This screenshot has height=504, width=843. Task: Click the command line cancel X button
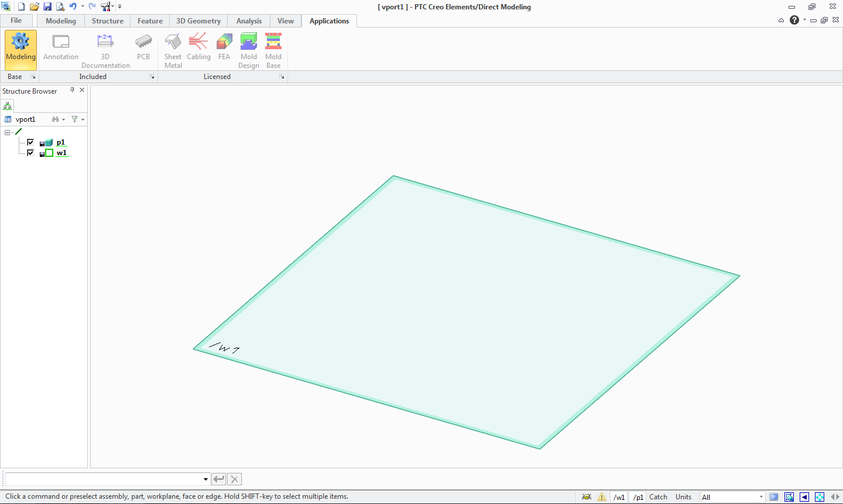point(234,479)
